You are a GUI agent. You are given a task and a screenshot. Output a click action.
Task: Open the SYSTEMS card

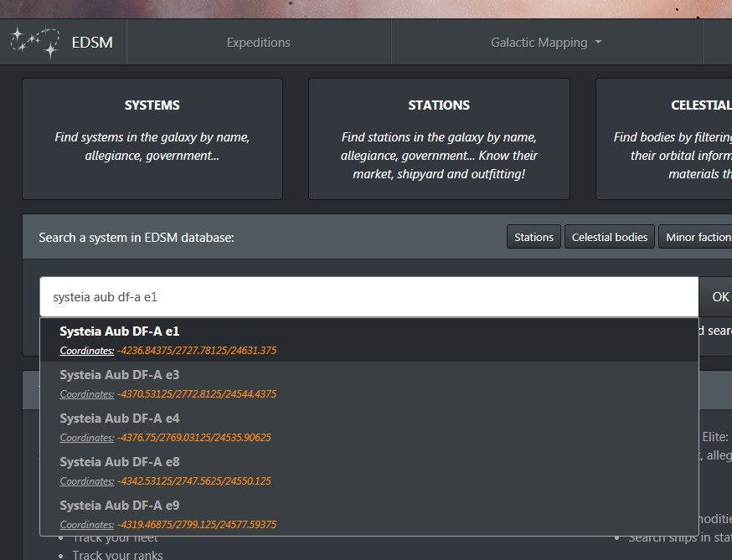(x=152, y=139)
